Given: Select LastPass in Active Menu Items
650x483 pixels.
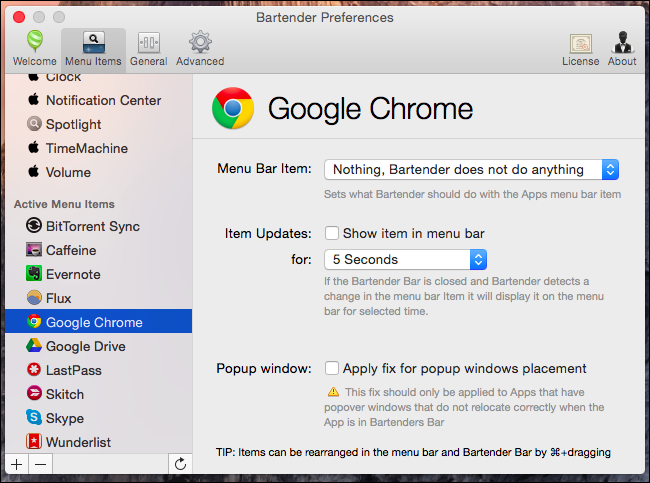Looking at the screenshot, I should coord(73,370).
